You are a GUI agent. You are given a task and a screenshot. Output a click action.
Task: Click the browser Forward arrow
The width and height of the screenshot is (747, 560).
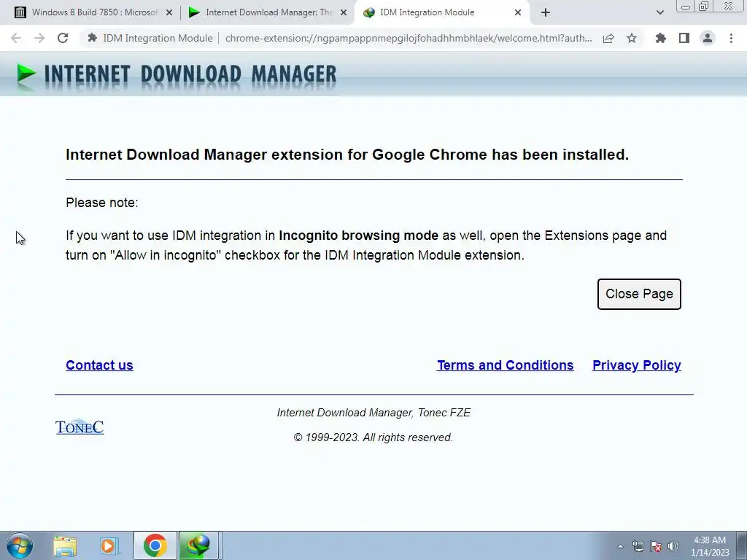(x=39, y=38)
